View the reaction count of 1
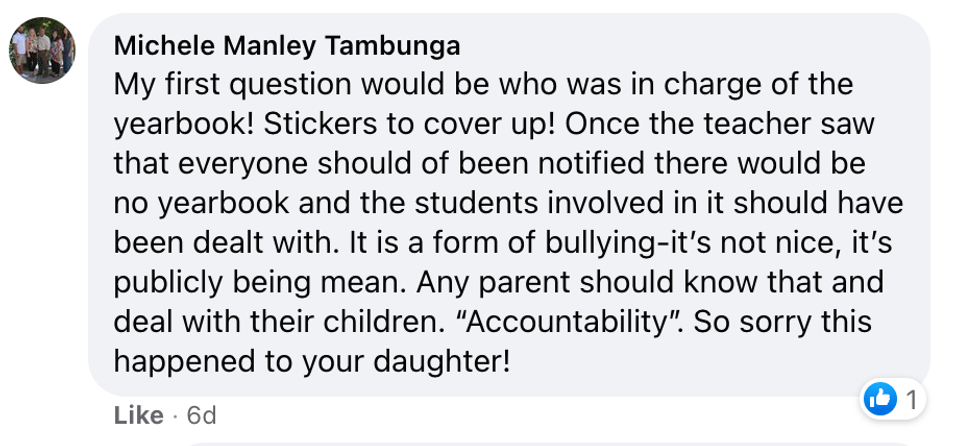 (911, 401)
